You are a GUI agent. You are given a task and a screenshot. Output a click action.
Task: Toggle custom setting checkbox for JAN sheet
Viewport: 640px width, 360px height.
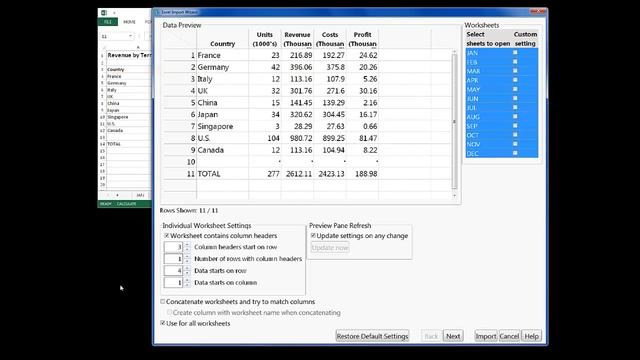click(515, 53)
